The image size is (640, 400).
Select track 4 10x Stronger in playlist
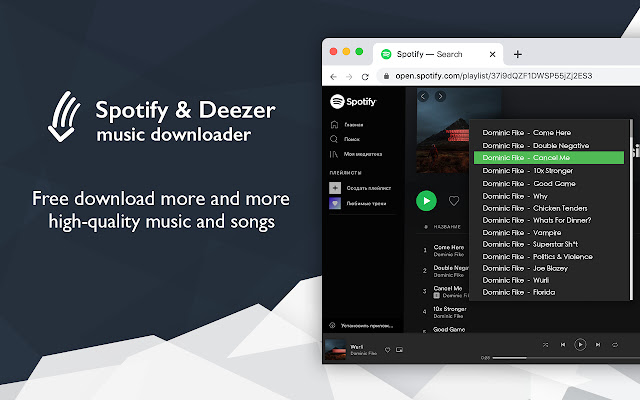pyautogui.click(x=445, y=312)
